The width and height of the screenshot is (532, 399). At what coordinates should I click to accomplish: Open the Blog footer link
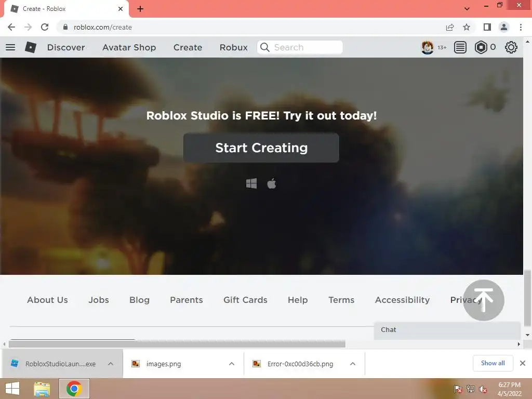[139, 300]
